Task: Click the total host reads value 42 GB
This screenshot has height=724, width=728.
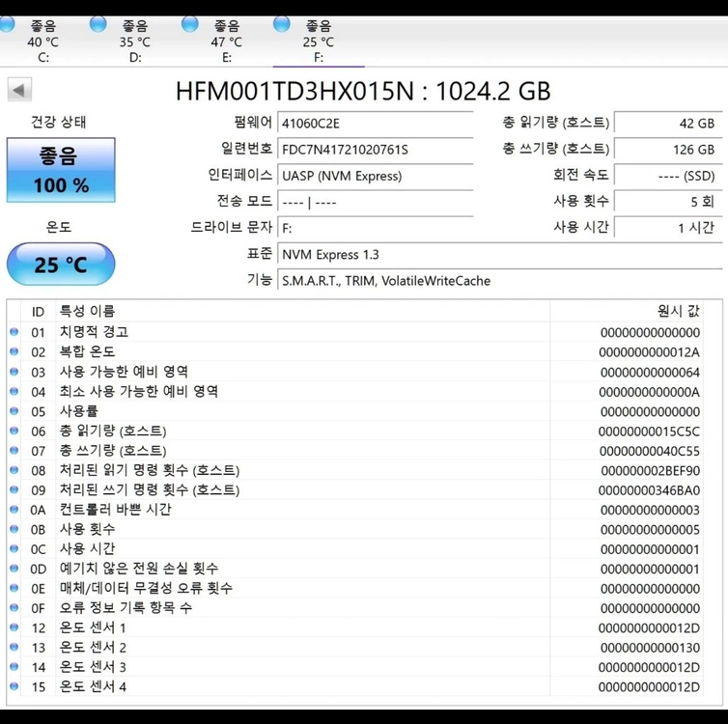Action: pos(668,124)
